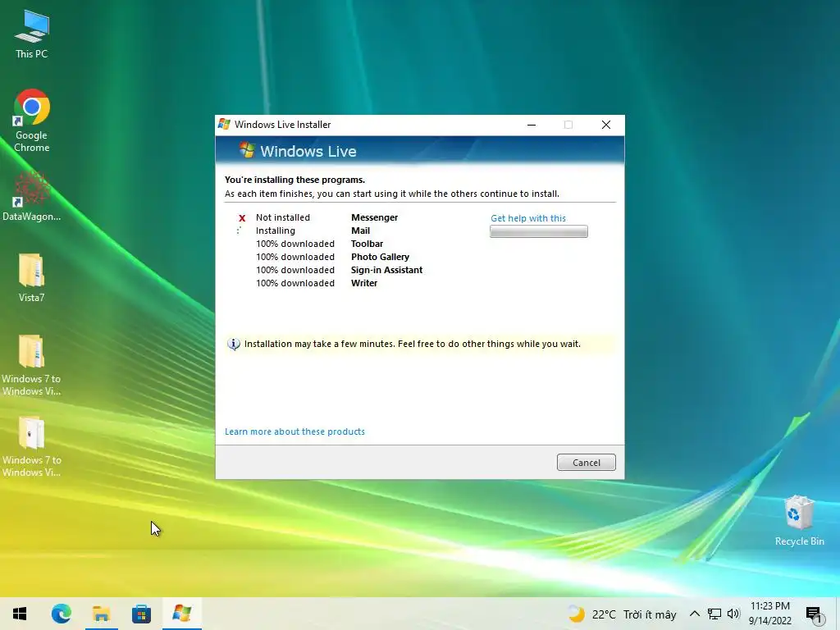Open the Windows Start menu

(x=20, y=614)
